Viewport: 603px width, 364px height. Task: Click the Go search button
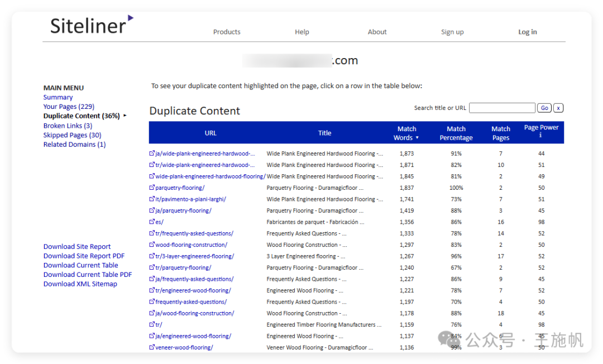click(544, 108)
